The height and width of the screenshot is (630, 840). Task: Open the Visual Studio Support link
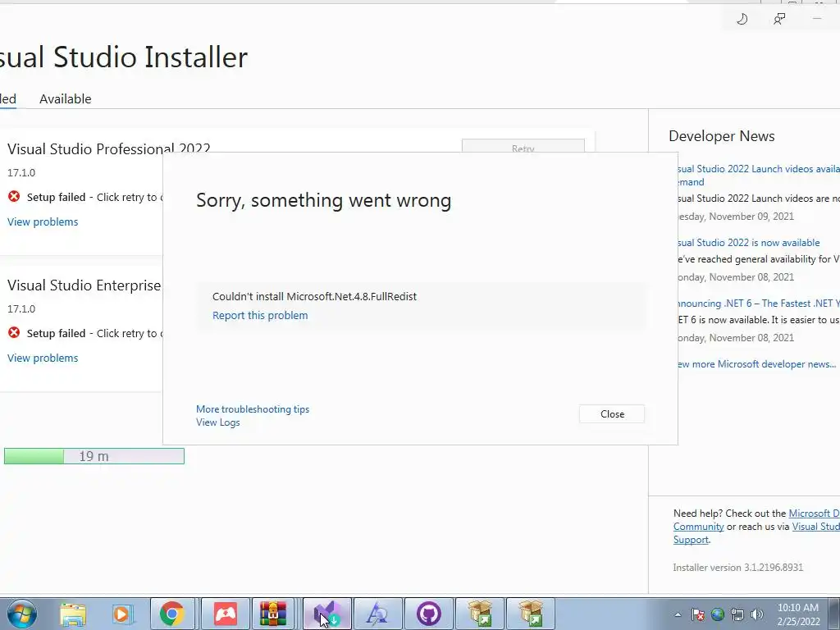[x=756, y=533]
